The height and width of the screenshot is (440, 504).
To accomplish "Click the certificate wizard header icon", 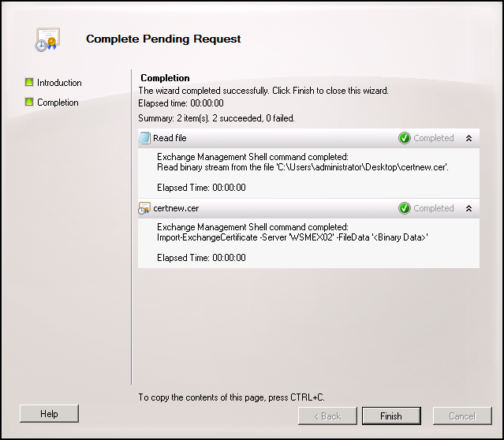I will (x=47, y=39).
